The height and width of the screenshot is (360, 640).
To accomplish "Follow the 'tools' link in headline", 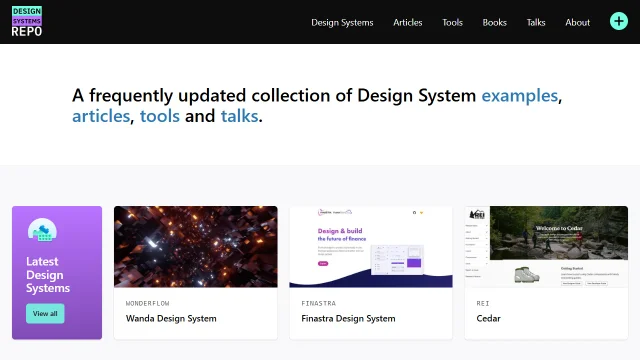I will tap(160, 116).
